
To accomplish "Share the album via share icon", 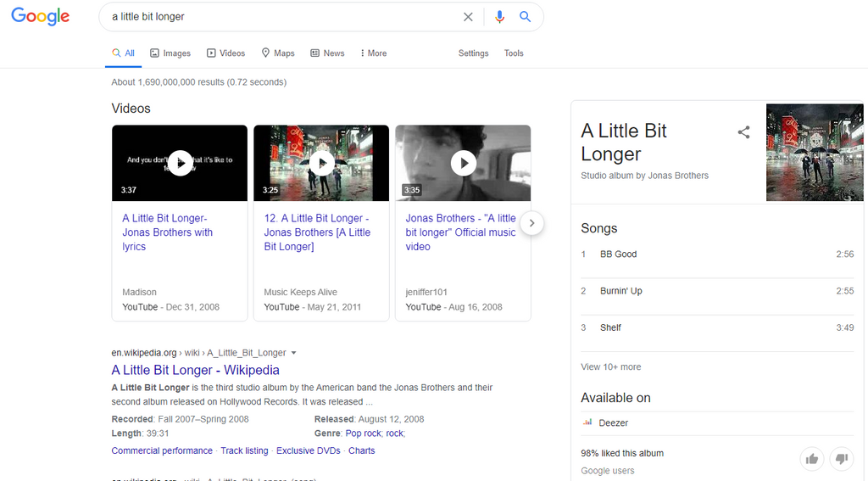I will click(743, 131).
